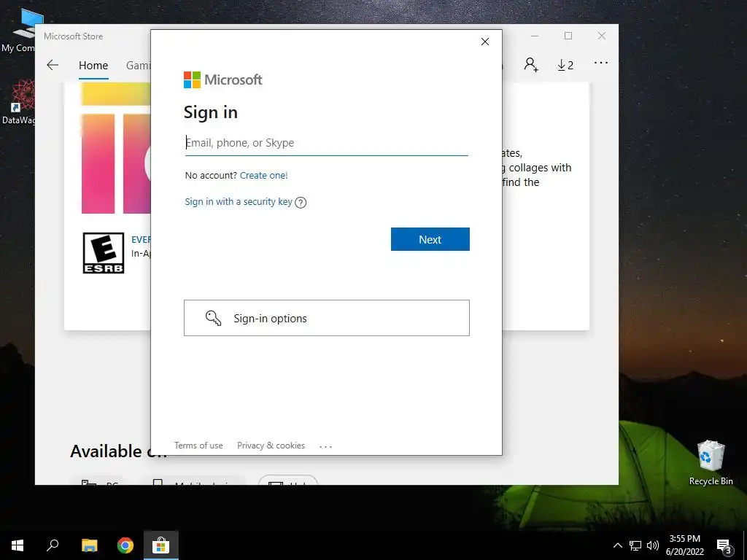This screenshot has height=560, width=747.
Task: Click Microsoft Store taskbar icon
Action: click(x=161, y=545)
